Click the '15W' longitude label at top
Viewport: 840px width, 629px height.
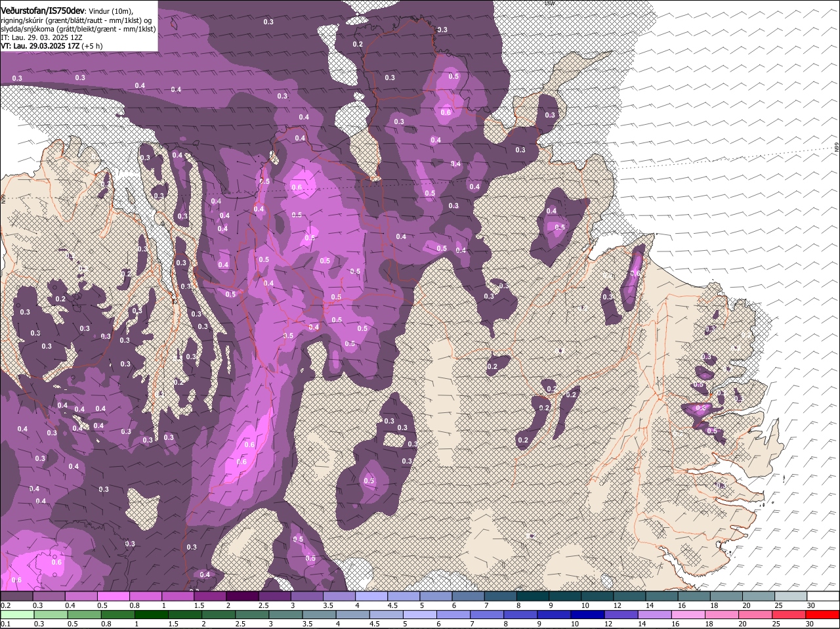click(550, 3)
